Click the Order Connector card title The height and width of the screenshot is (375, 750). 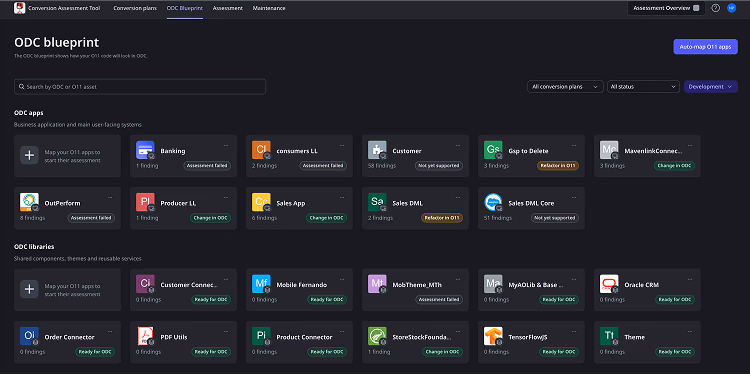69,337
